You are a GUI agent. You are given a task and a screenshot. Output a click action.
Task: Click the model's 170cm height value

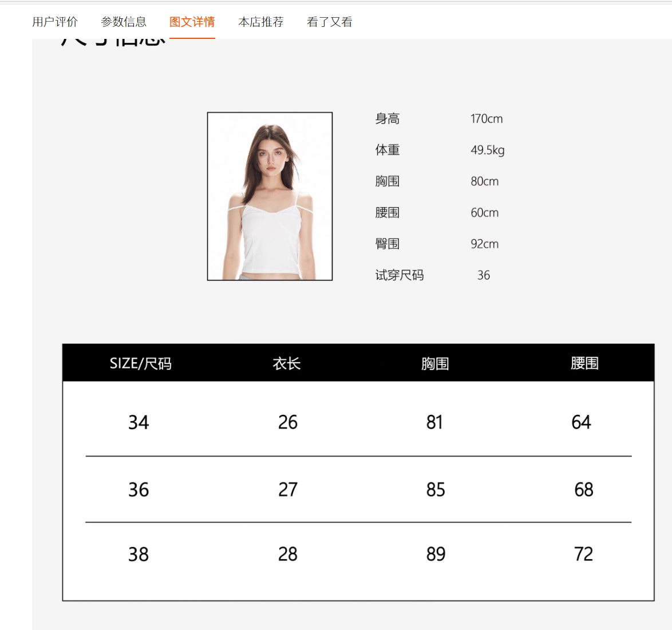click(487, 119)
